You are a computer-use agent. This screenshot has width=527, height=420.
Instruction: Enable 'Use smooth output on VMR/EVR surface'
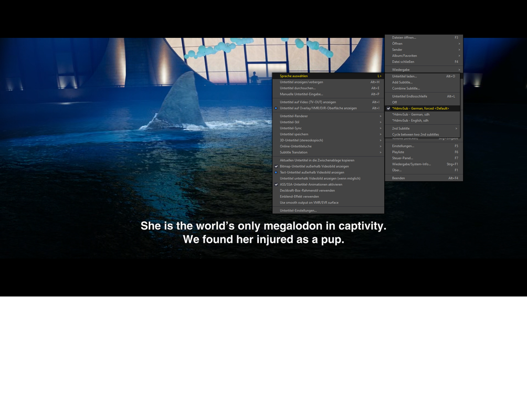[328, 203]
